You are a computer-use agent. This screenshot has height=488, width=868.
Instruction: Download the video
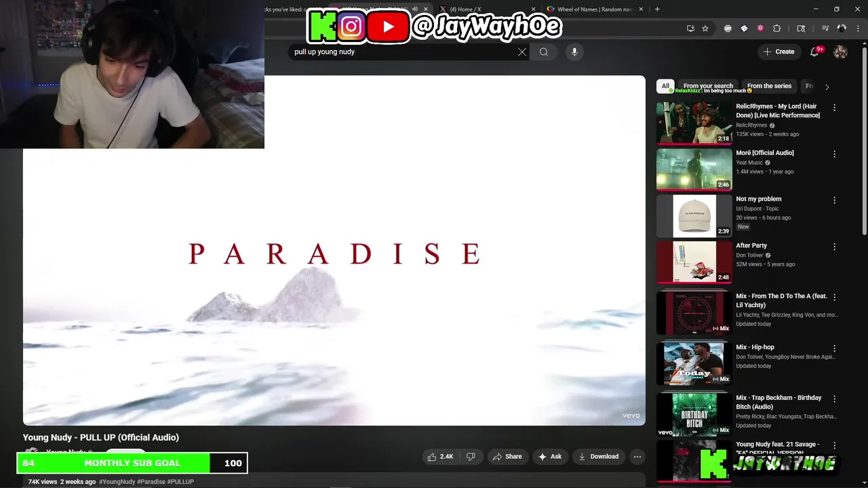coord(598,457)
